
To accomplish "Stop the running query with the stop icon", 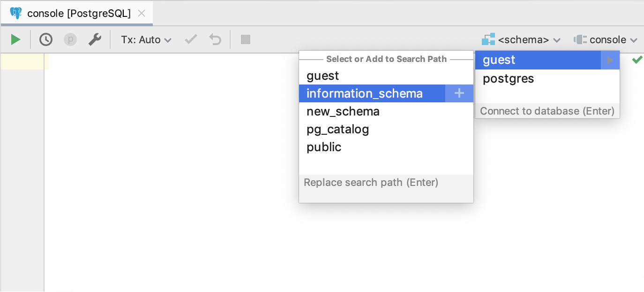I will pyautogui.click(x=245, y=39).
